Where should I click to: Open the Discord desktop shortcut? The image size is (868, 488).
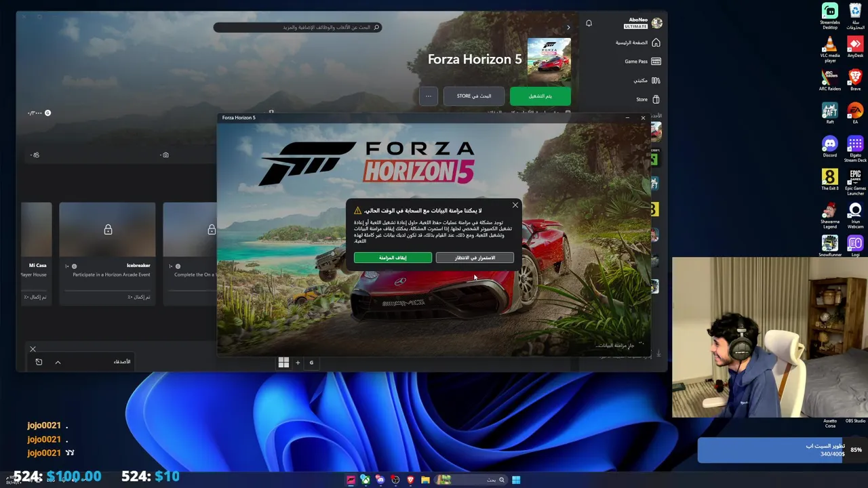pyautogui.click(x=830, y=146)
